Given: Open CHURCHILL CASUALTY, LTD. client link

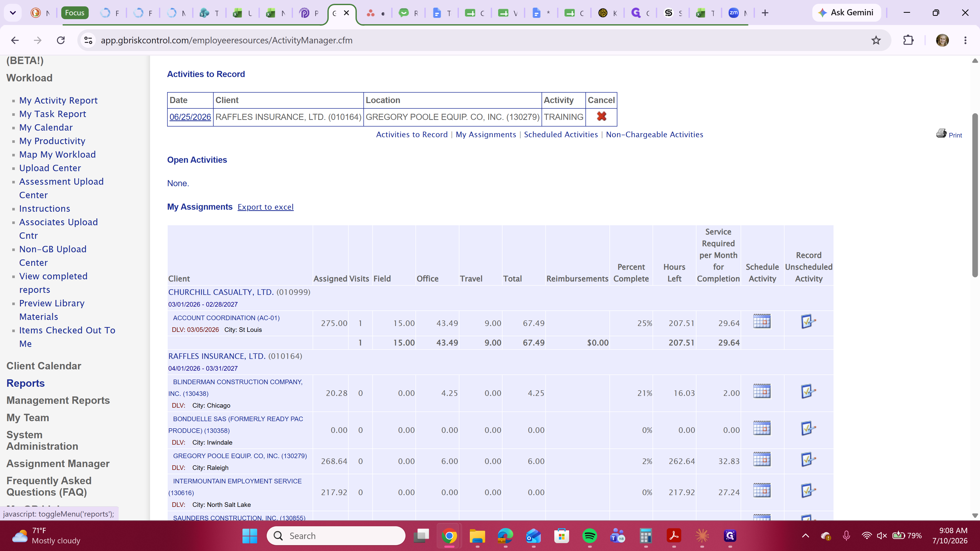Looking at the screenshot, I should [x=221, y=292].
